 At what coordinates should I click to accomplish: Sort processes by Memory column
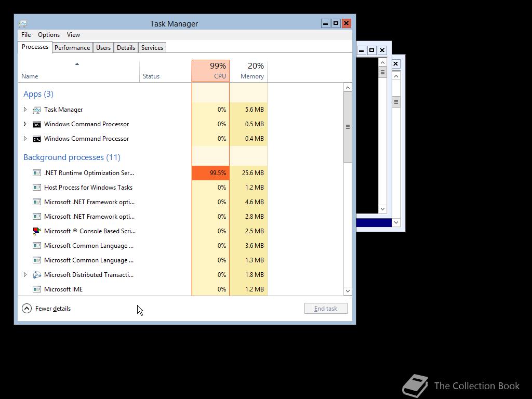[248, 71]
